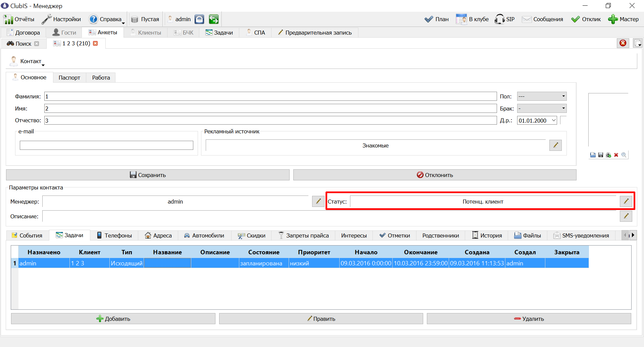644x347 pixels.
Task: Switch to the Скидки tab
Action: click(x=252, y=235)
